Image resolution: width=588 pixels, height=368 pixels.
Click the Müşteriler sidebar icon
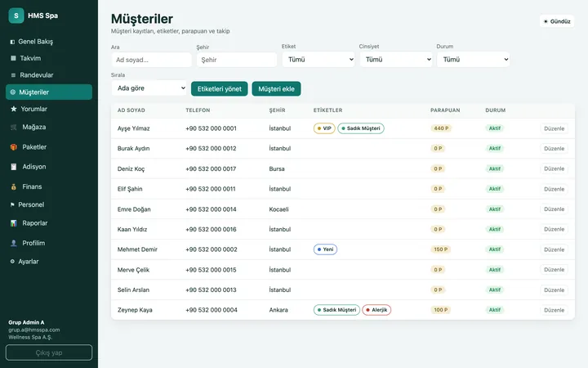click(13, 92)
